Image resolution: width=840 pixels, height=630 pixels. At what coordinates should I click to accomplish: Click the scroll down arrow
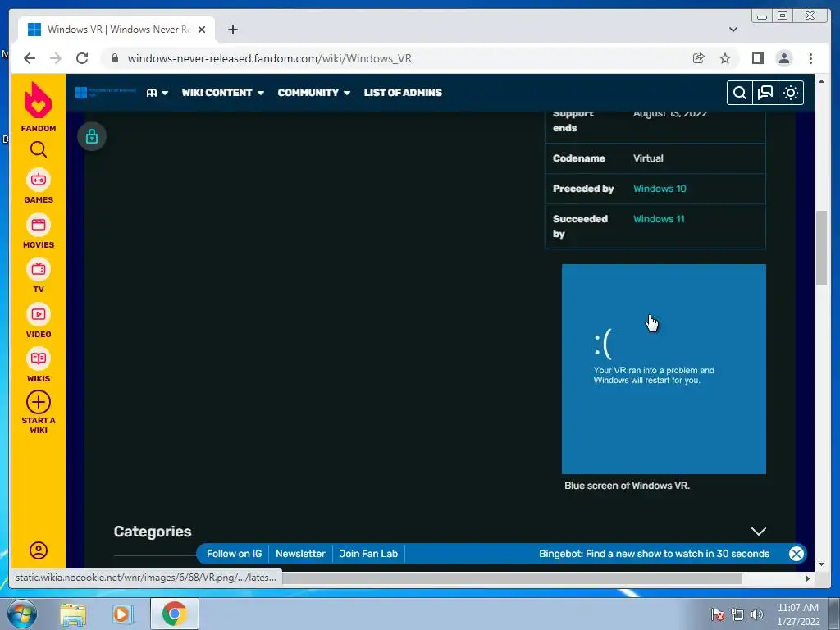pos(821,564)
